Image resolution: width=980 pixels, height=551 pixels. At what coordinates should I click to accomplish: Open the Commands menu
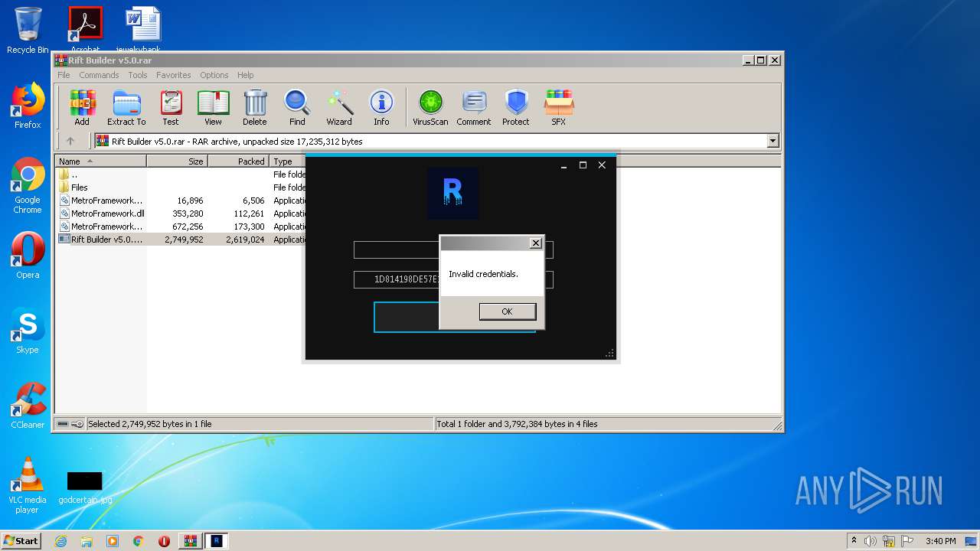pyautogui.click(x=99, y=75)
